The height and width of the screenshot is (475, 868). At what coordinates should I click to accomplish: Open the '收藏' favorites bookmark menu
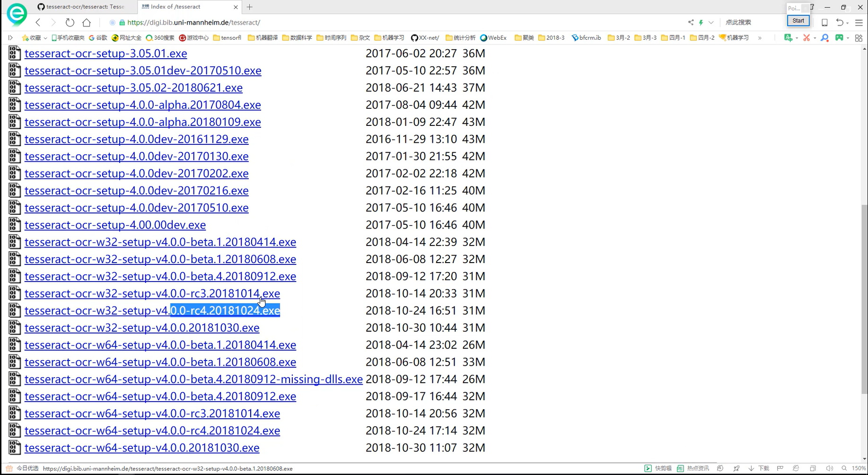34,37
